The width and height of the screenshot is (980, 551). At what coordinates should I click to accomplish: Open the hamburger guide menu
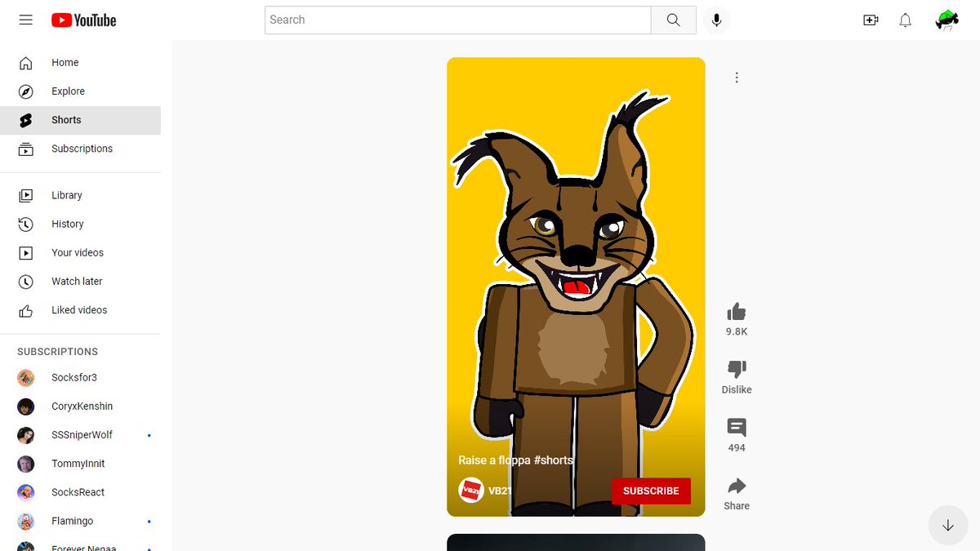click(x=26, y=20)
